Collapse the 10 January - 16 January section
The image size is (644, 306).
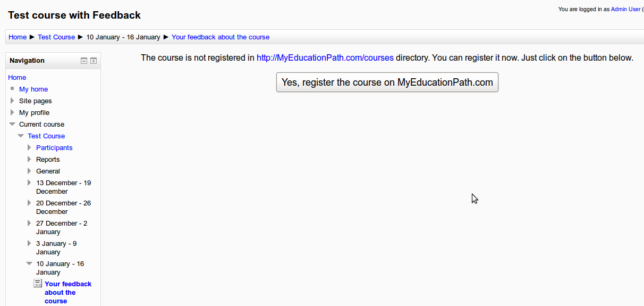[x=30, y=263]
